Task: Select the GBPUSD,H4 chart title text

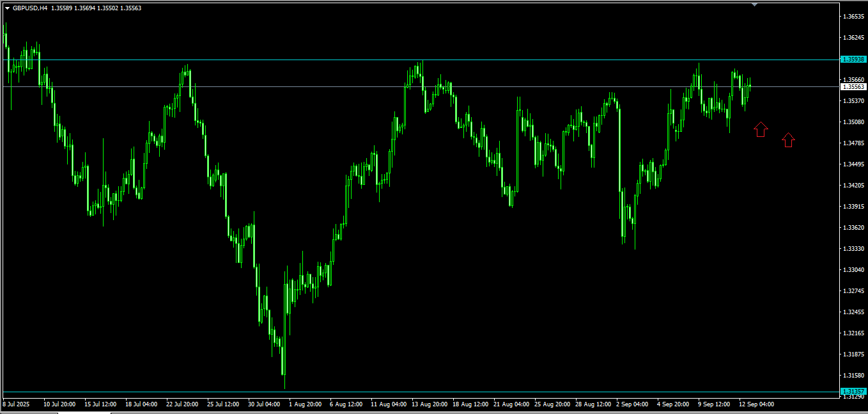Action: 31,8
